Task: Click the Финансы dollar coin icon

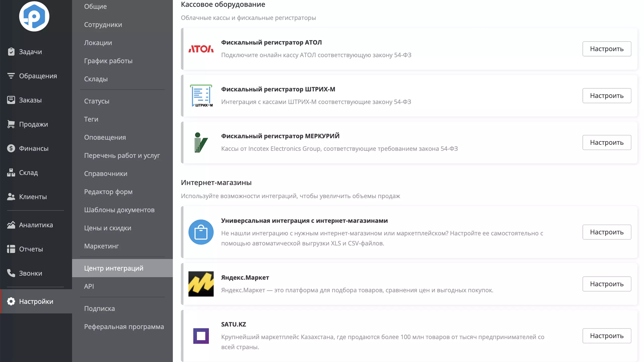Action: pos(11,148)
